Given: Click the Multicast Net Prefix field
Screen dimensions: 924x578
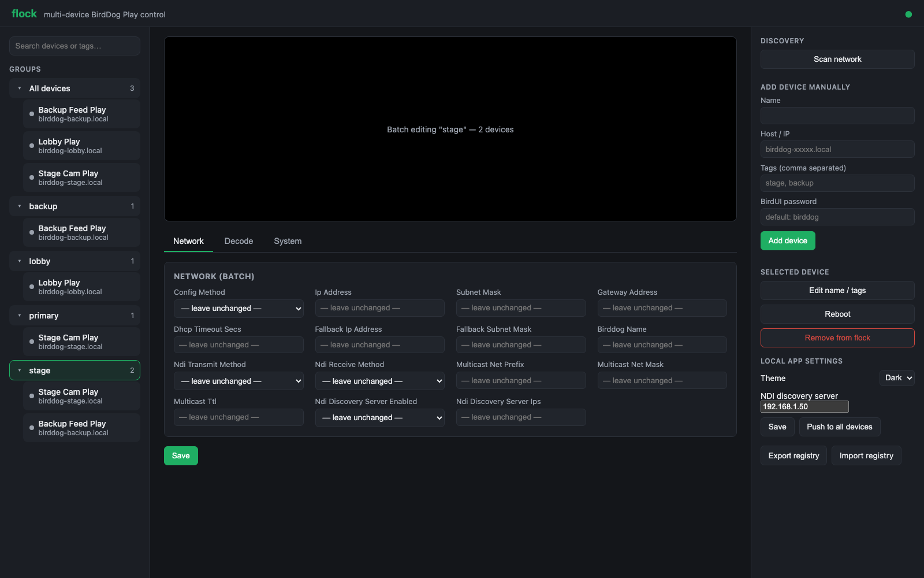Looking at the screenshot, I should point(521,380).
